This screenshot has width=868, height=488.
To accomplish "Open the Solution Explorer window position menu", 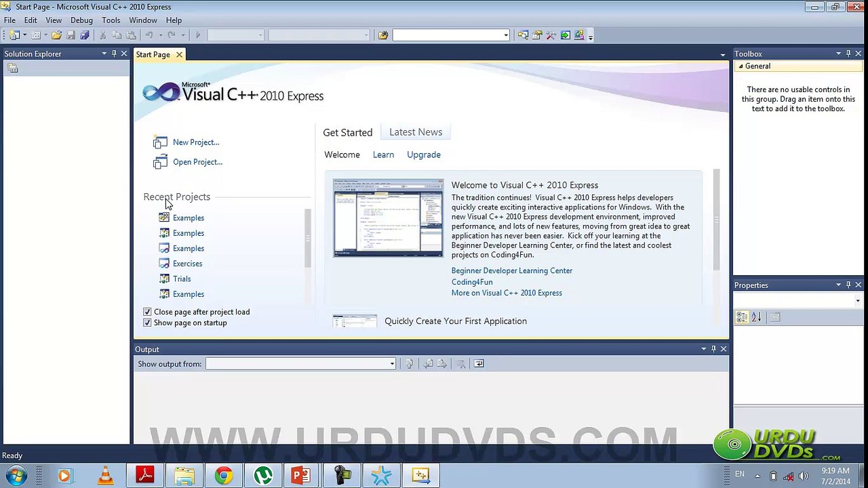I will 104,54.
